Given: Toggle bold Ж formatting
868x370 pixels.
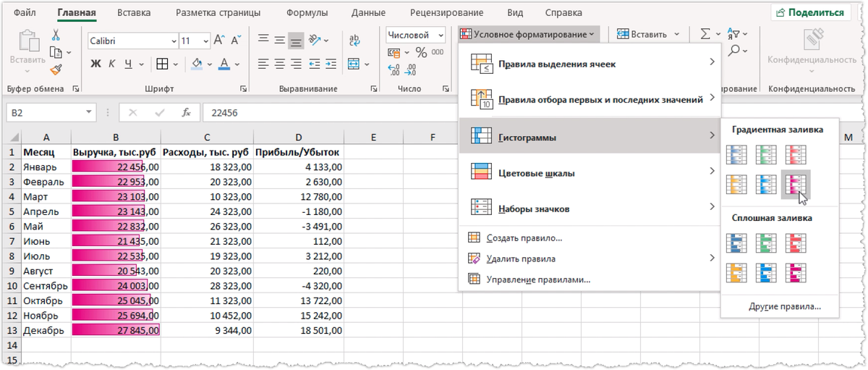Looking at the screenshot, I should (x=95, y=64).
